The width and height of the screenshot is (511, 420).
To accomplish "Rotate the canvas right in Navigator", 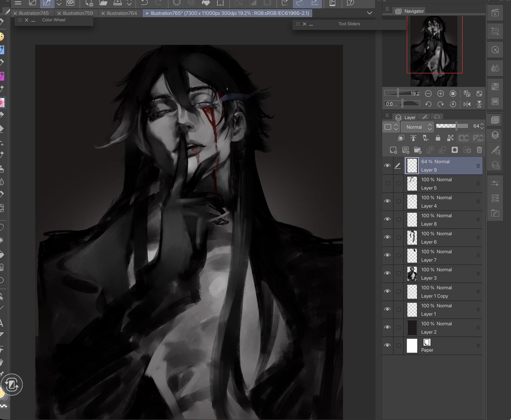I will point(441,104).
